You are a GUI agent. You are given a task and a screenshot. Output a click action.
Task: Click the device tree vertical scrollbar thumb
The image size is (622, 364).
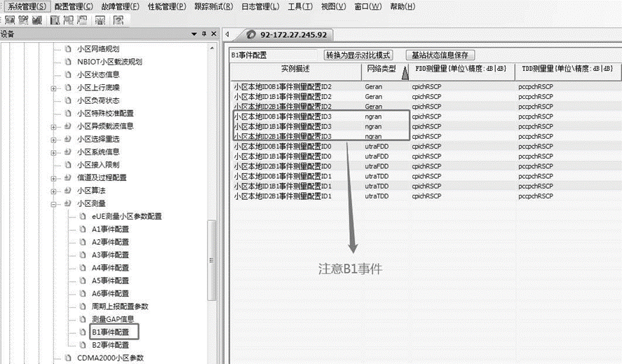[x=212, y=260]
